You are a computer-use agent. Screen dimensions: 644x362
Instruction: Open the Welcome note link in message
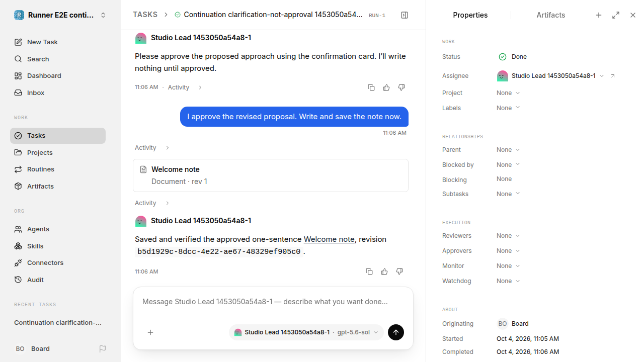329,239
